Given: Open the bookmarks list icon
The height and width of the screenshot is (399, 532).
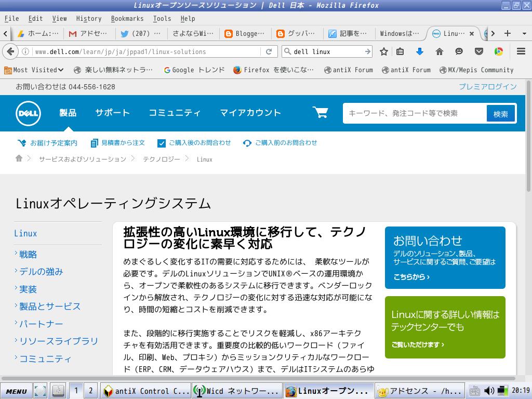Looking at the screenshot, I should pyautogui.click(x=401, y=51).
